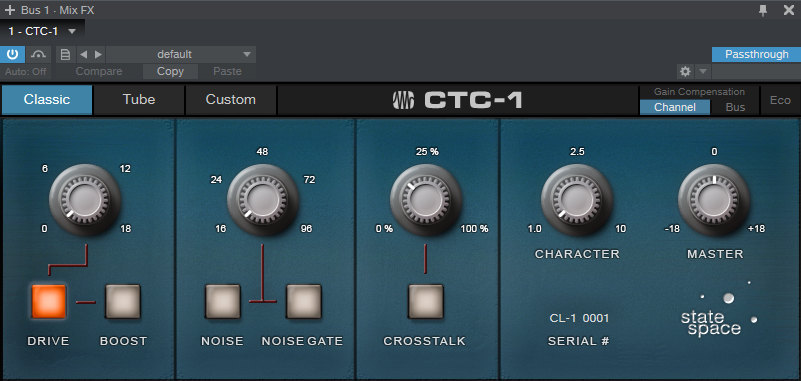Select the Custom console tab
The image size is (801, 381).
[231, 100]
